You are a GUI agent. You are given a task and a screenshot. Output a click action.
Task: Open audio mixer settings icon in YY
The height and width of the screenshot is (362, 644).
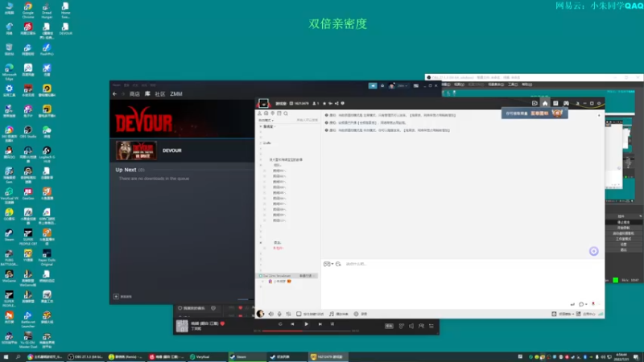[289, 314]
